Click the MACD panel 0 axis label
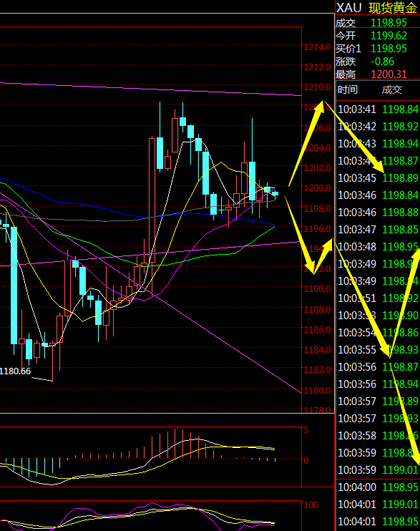 click(306, 461)
